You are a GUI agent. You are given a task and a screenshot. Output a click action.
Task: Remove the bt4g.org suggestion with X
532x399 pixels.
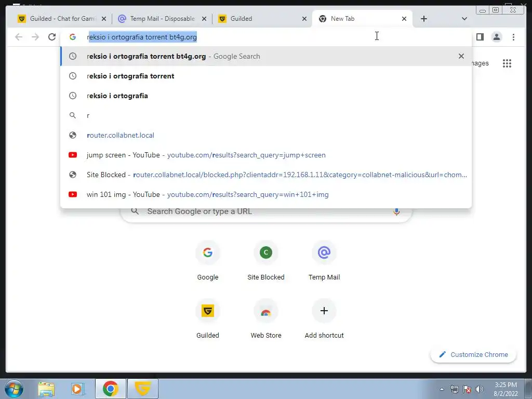(461, 56)
